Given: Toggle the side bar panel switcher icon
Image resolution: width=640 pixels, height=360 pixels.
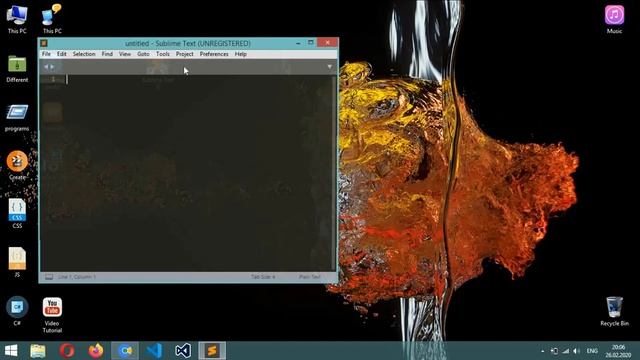Looking at the screenshot, I should pos(49,277).
